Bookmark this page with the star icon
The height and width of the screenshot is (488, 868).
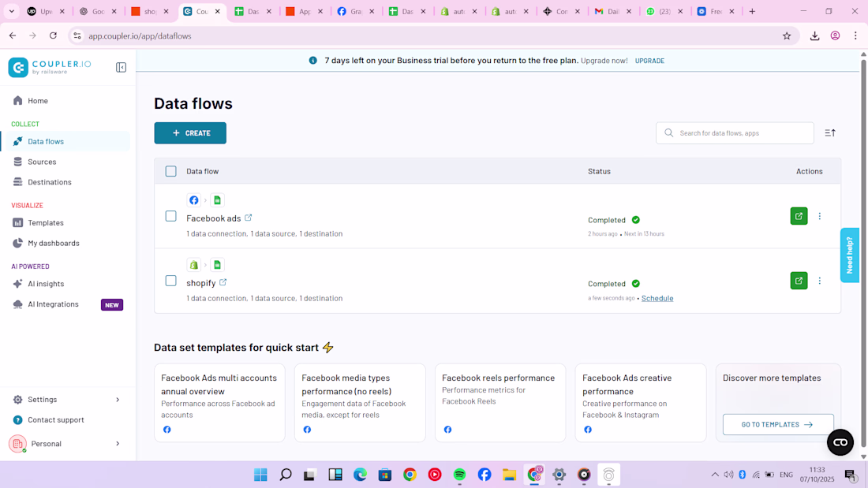pyautogui.click(x=787, y=36)
